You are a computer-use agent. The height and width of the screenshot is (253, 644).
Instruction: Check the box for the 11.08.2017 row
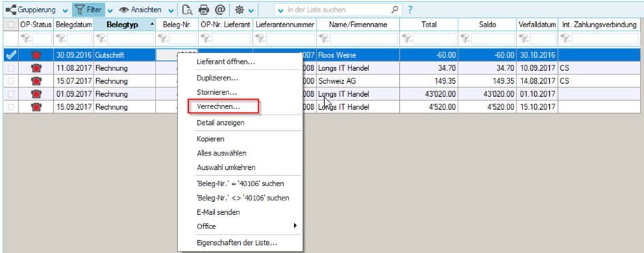tap(11, 68)
